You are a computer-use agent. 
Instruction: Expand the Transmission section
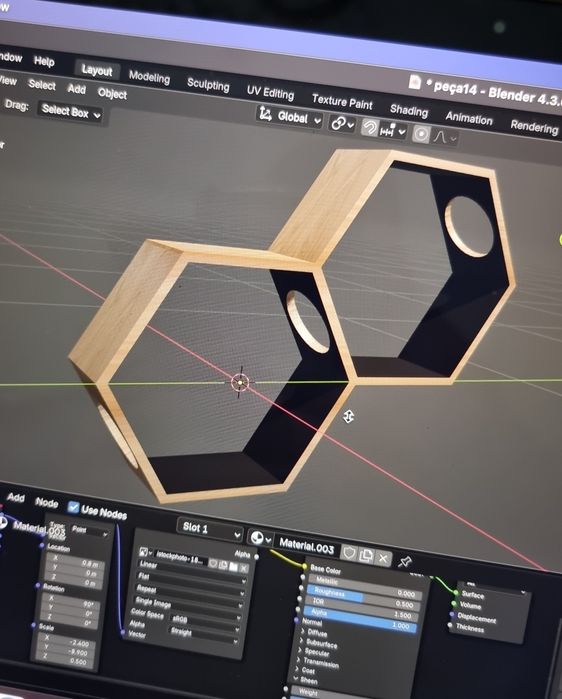317,662
